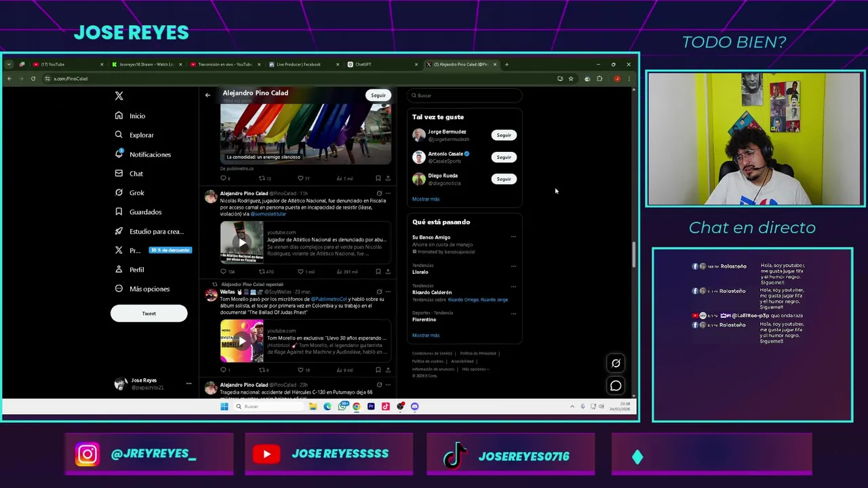Click the Estudio para creadores icon
Viewport: 868px width, 488px height.
pos(119,231)
